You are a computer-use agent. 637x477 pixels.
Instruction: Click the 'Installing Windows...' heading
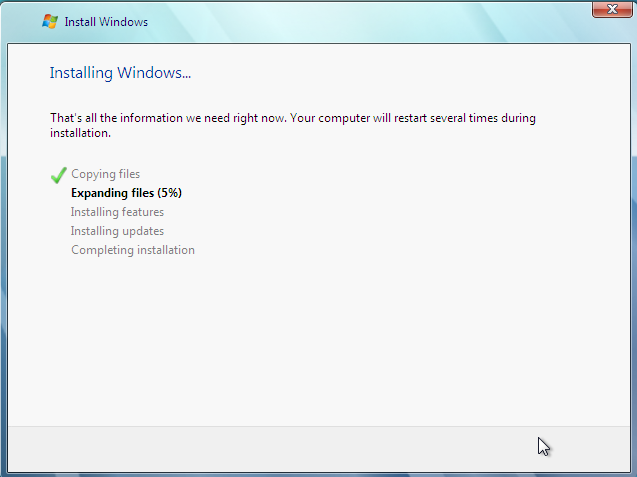120,73
